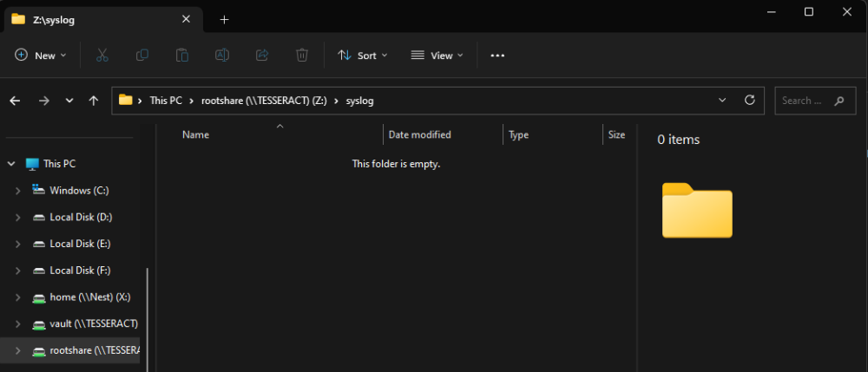Select This PC in navigation tree
The image size is (868, 372).
point(59,164)
